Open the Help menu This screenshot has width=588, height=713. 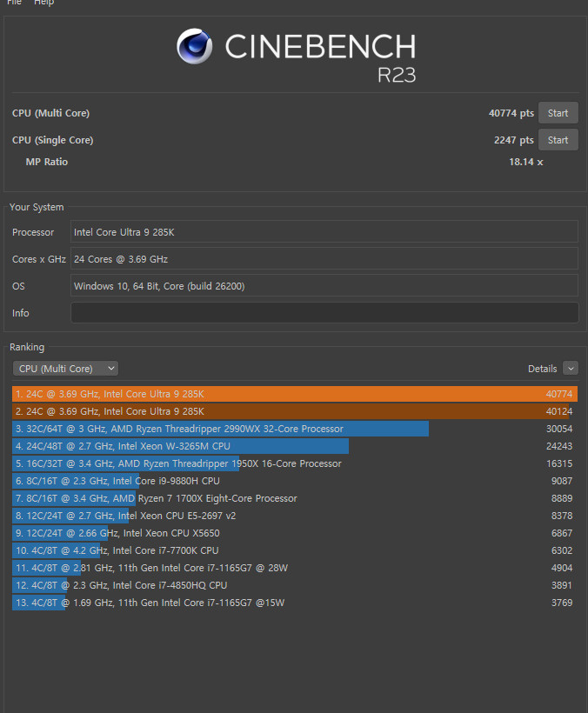(43, 3)
